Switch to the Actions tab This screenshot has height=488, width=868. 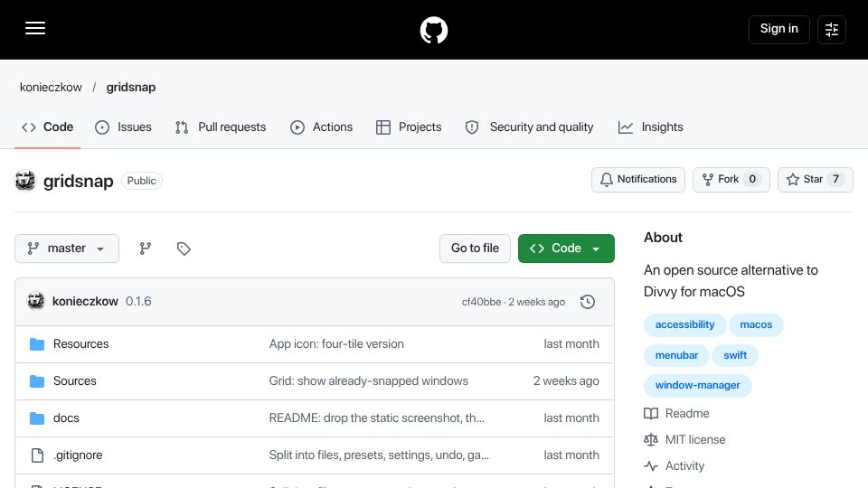pos(322,127)
